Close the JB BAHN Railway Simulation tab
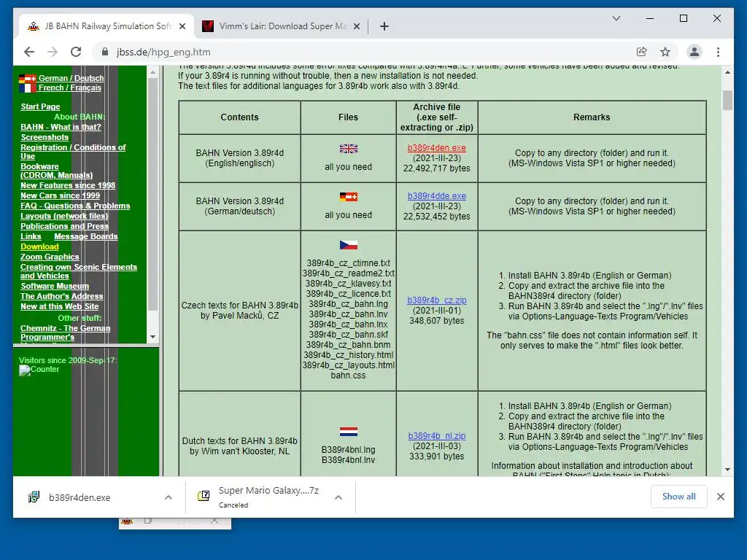The image size is (747, 560). pyautogui.click(x=182, y=26)
